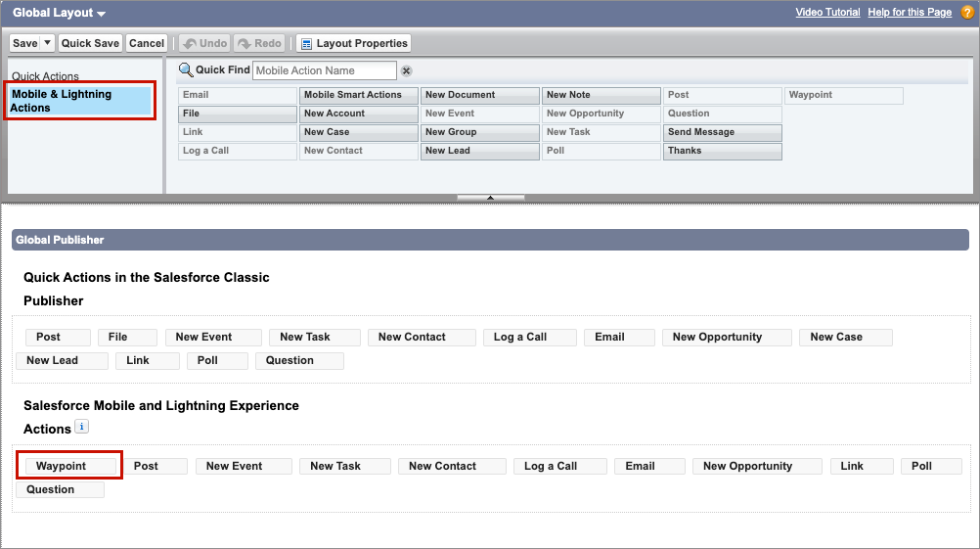Image resolution: width=980 pixels, height=549 pixels.
Task: Select Waypoint in the palette
Action: (x=843, y=95)
